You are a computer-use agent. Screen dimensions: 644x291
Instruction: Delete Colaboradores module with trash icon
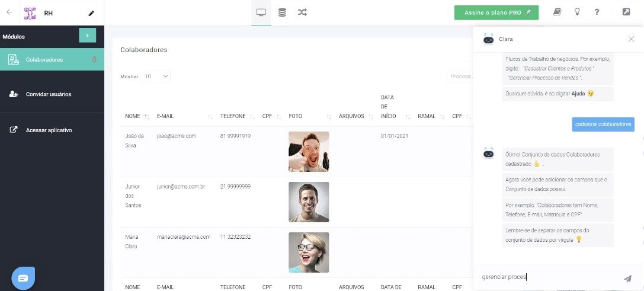click(94, 59)
